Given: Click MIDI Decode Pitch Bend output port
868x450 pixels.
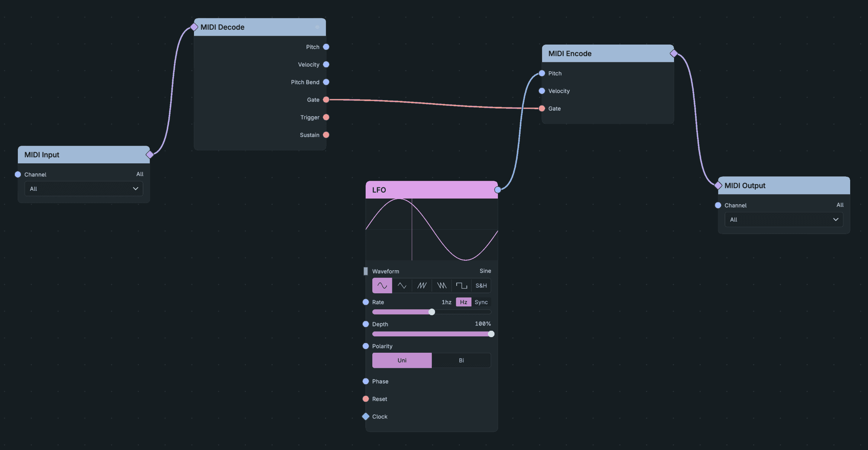Looking at the screenshot, I should 326,82.
